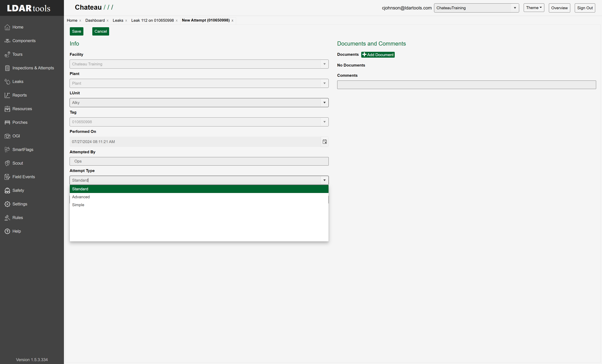602x364 pixels.
Task: Open the Rules gavel icon
Action: click(7, 218)
